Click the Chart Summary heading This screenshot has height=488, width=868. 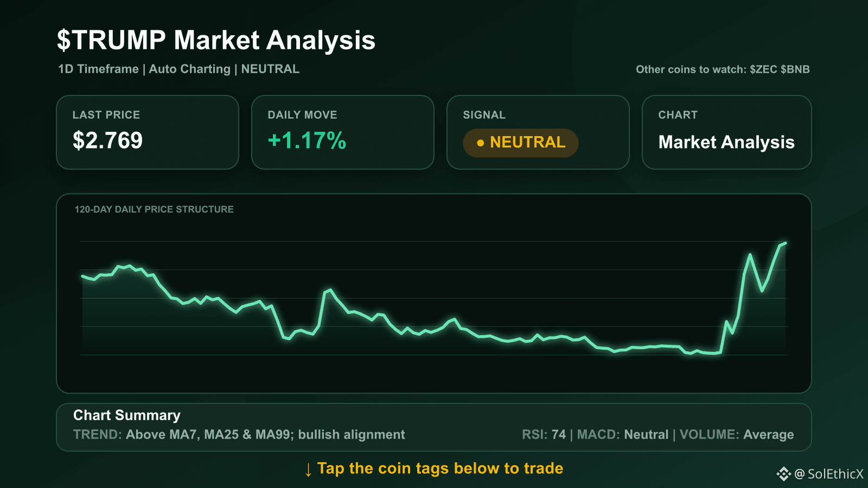pos(127,415)
